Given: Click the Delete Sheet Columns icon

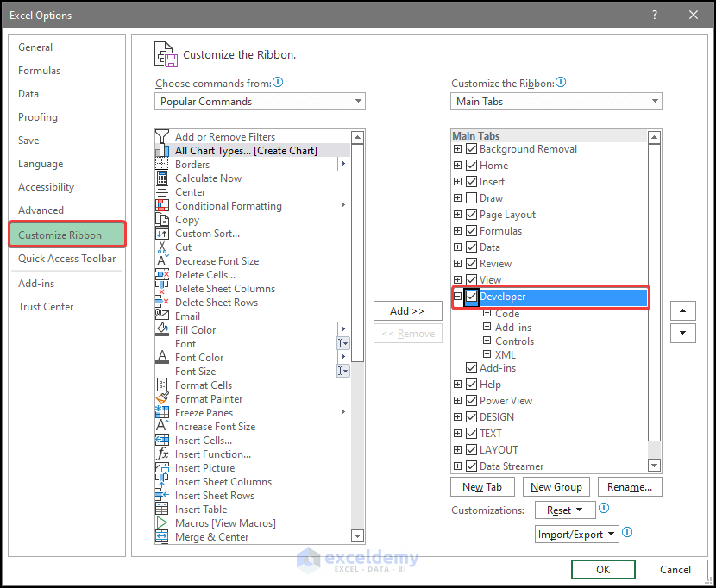Looking at the screenshot, I should pos(162,289).
